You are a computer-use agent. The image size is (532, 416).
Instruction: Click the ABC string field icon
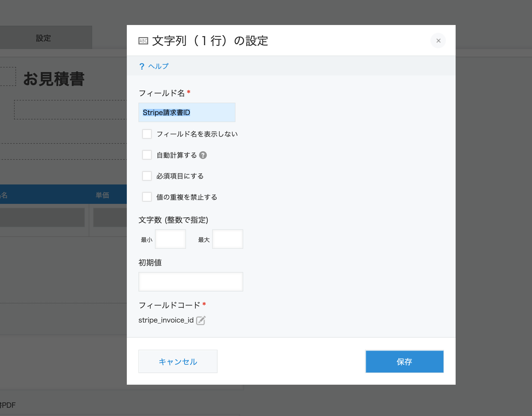click(144, 41)
